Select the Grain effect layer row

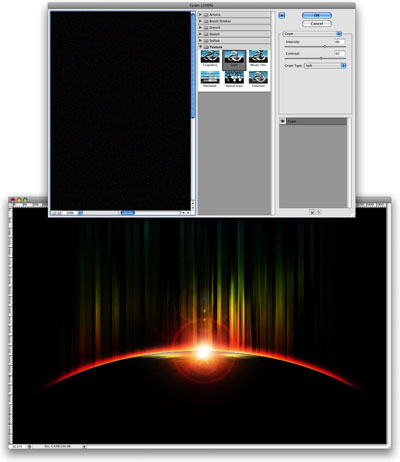[313, 121]
